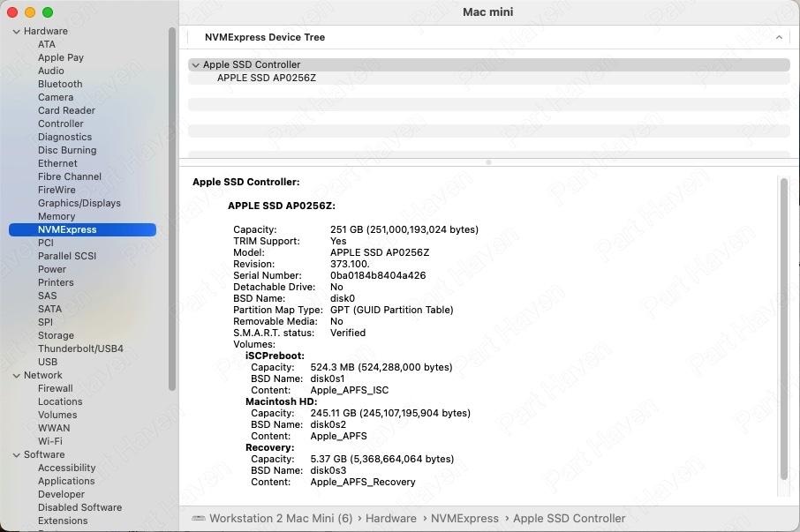Screen dimensions: 800x532
Task: Show Wi-Fi network information
Action: coord(50,442)
